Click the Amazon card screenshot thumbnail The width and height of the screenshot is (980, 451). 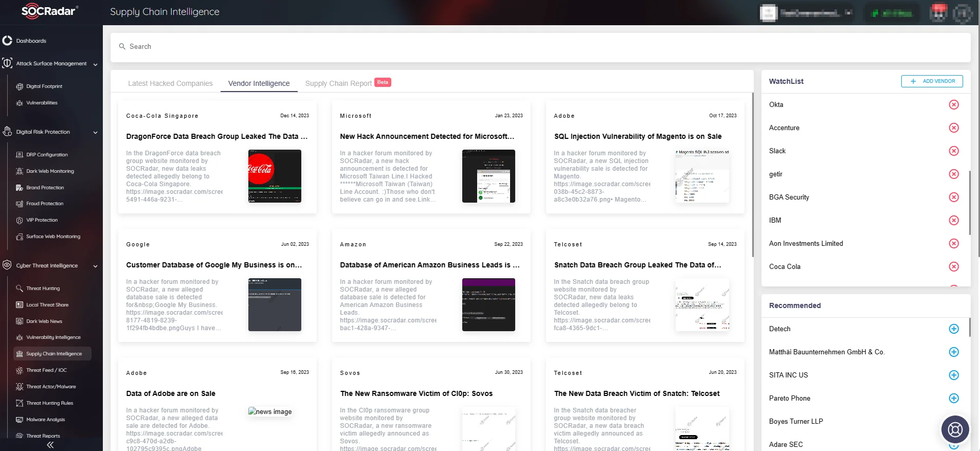(x=488, y=304)
